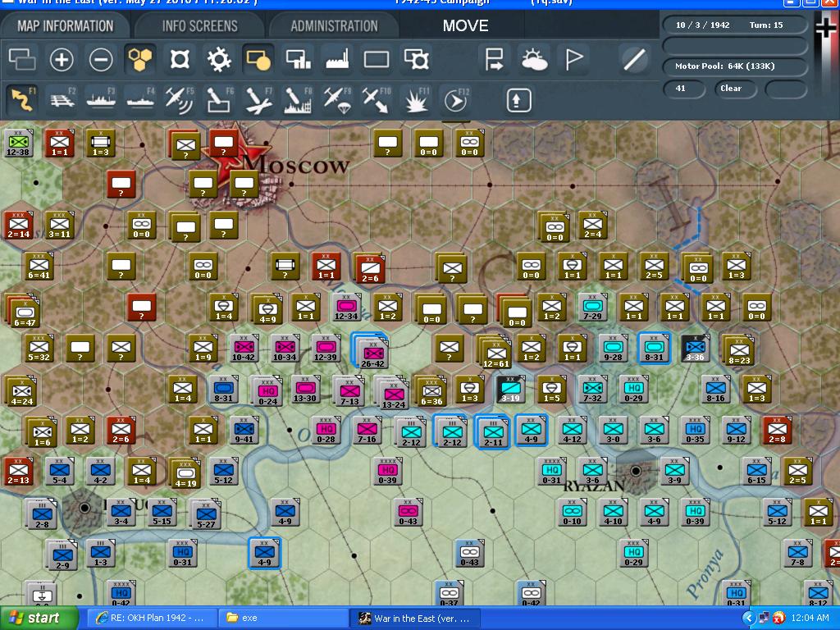Select the F11 explosion mode icon
This screenshot has width=840, height=630.
pyautogui.click(x=416, y=99)
